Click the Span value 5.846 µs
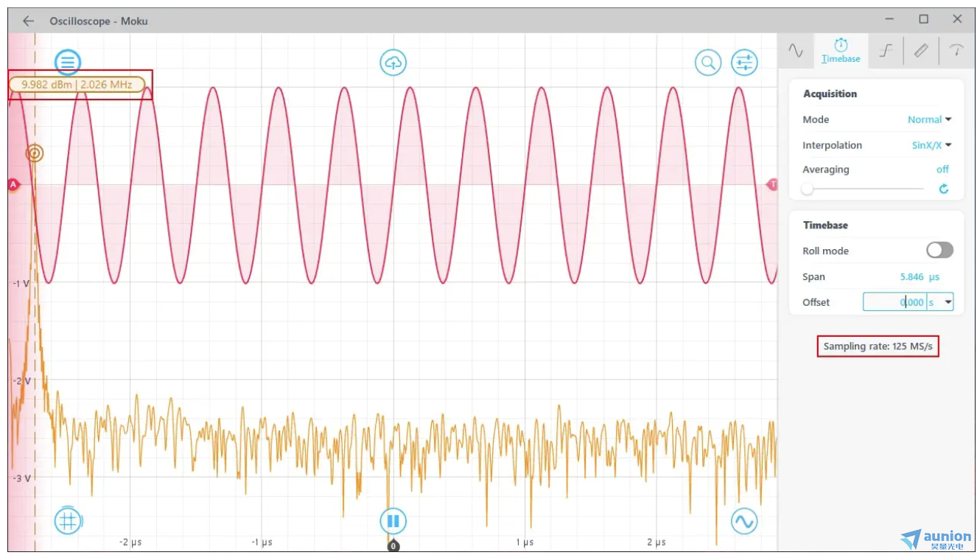Viewport: 980px width, 558px height. click(x=920, y=277)
